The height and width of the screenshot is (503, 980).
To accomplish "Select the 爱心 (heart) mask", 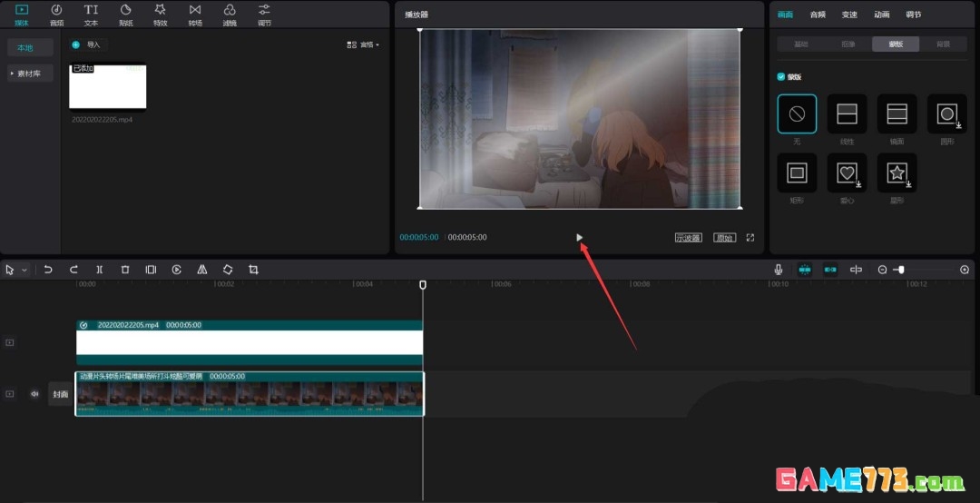I will tap(847, 173).
